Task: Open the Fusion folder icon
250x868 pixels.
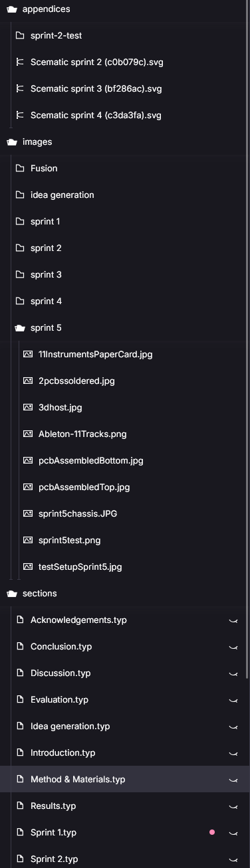Action: pyautogui.click(x=20, y=169)
